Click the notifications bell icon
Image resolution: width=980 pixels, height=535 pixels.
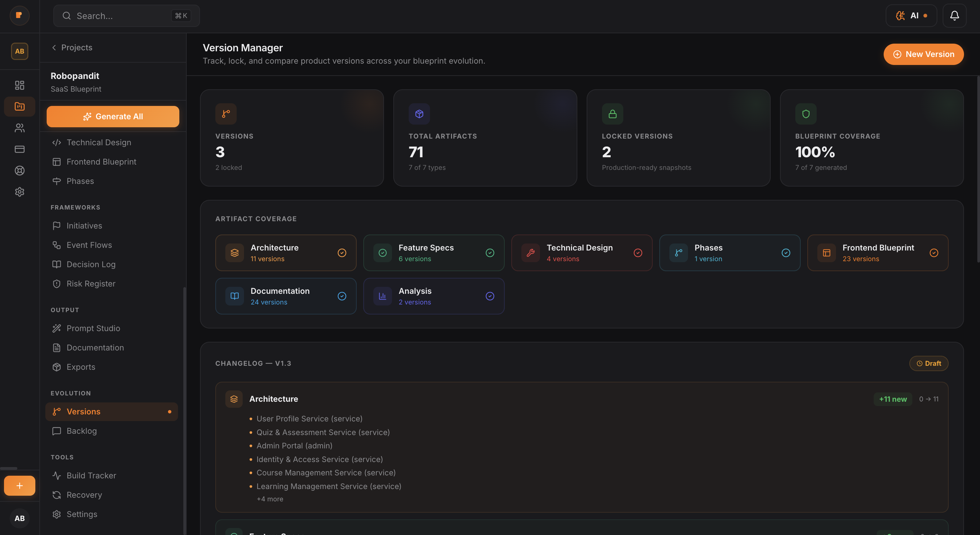click(x=955, y=16)
